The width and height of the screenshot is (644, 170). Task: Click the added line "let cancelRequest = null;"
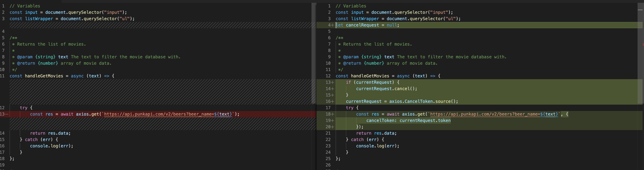coord(367,25)
